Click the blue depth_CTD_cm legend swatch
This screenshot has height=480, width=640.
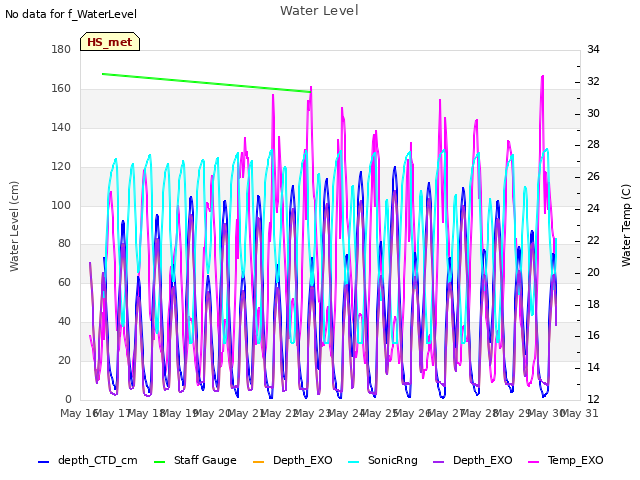point(43,462)
